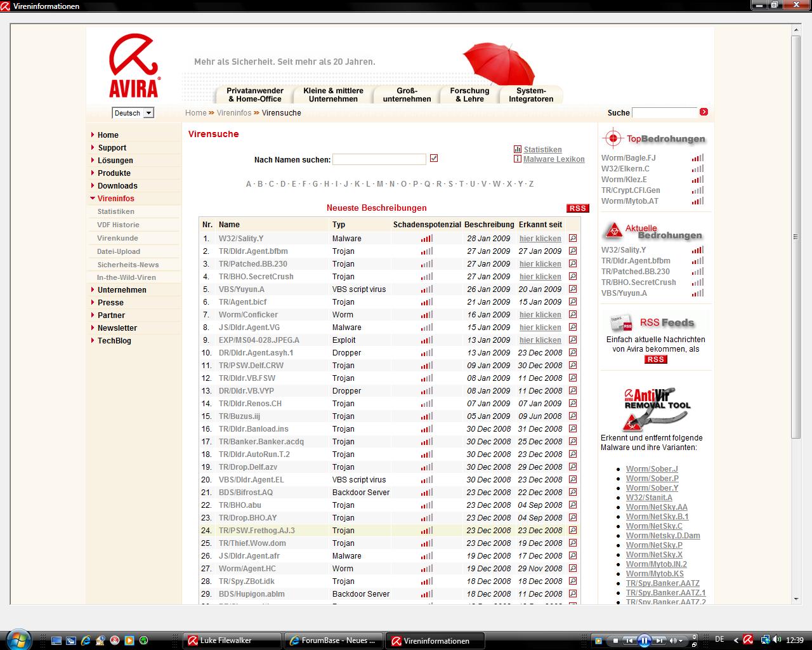Open the Privatanwender & Home-Office tab
The image size is (812, 650).
(255, 95)
